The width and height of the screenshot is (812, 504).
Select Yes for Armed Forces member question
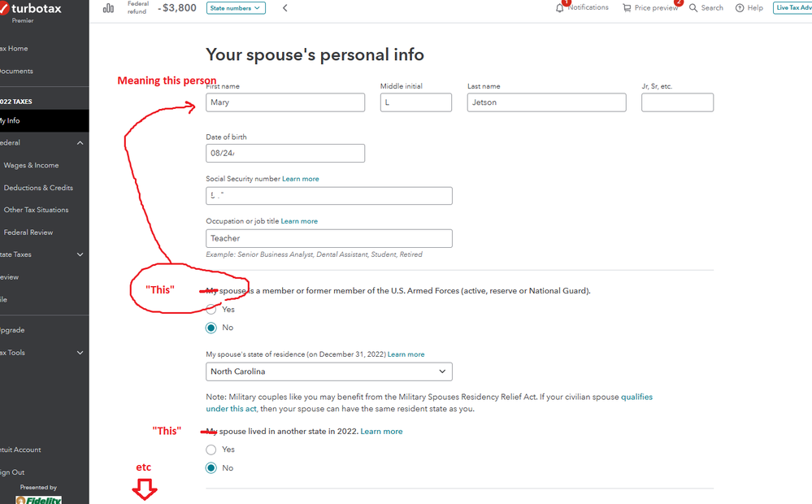211,309
